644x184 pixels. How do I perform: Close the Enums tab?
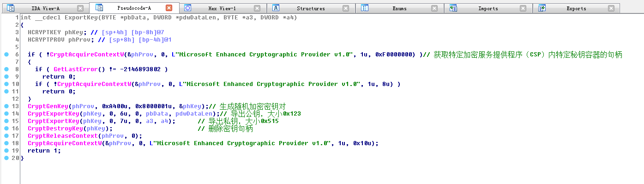tap(434, 8)
